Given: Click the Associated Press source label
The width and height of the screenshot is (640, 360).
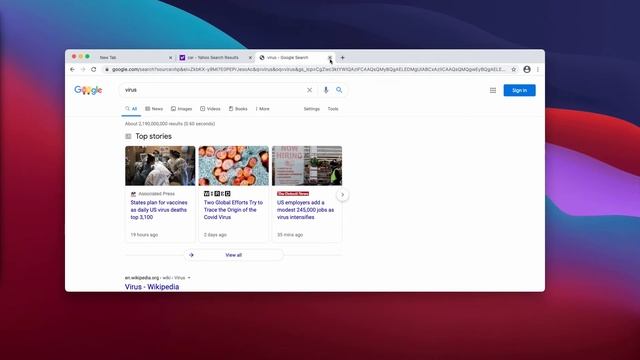Looking at the screenshot, I should (x=156, y=194).
